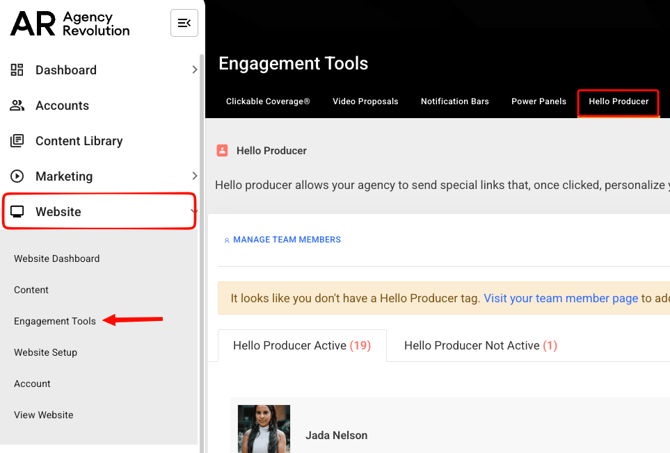Open Engagement Tools in the sidebar
Image resolution: width=670 pixels, height=453 pixels.
click(55, 321)
